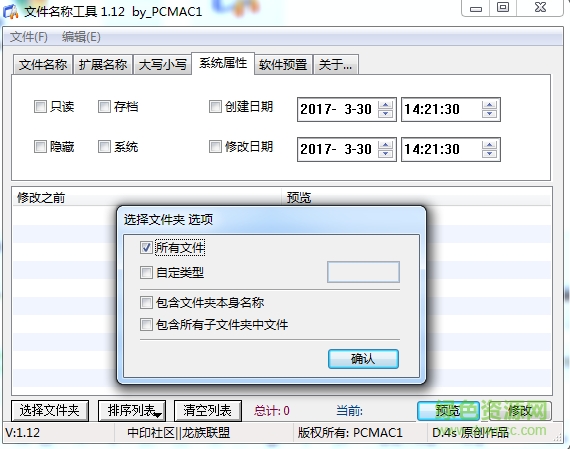Increase the 修改日期 date with up arrow

385,145
